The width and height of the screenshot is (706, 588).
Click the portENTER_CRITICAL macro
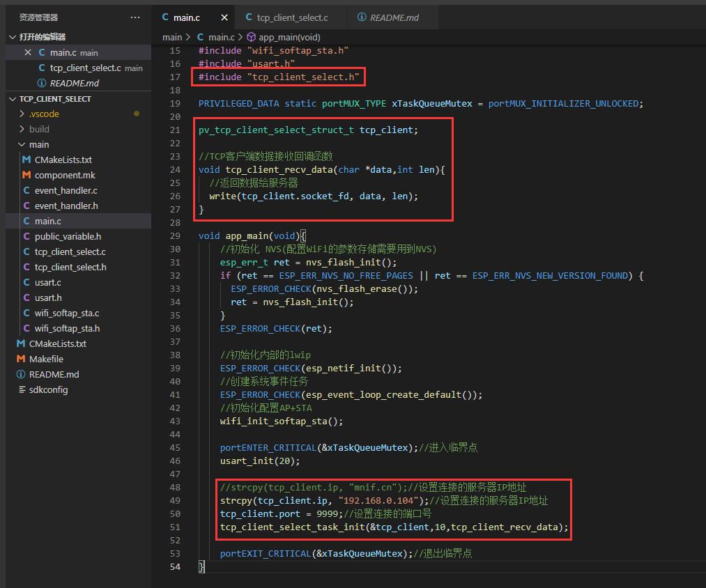[x=268, y=447]
